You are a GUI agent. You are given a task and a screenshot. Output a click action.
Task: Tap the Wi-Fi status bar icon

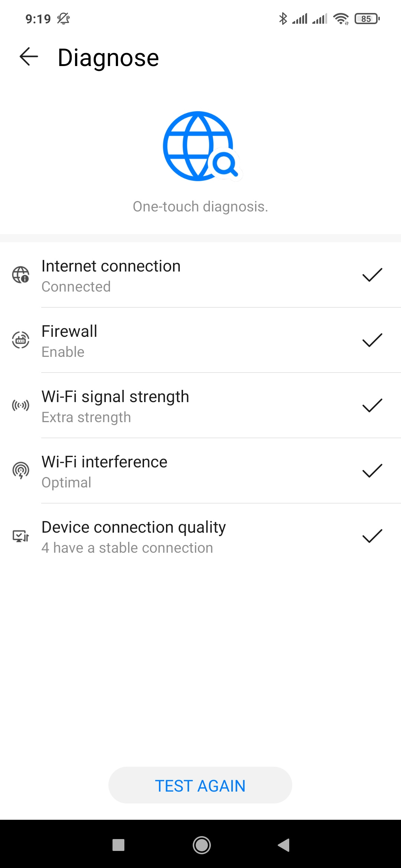[341, 19]
